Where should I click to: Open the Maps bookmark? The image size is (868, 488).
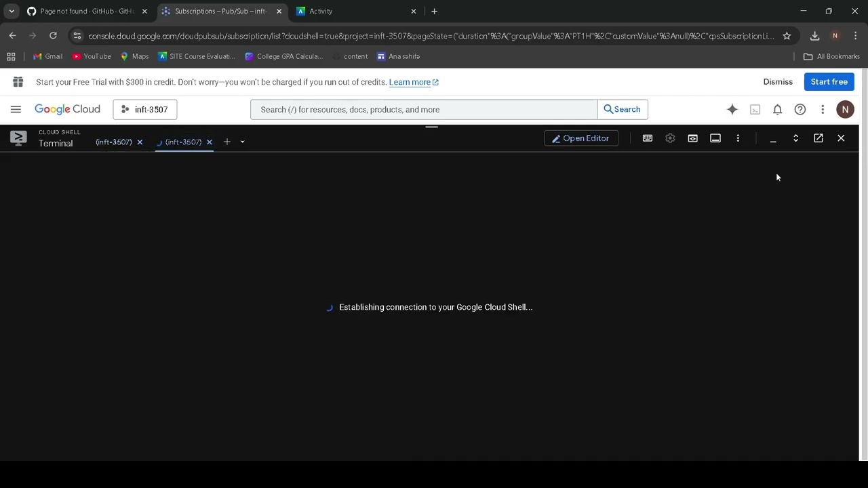click(134, 56)
